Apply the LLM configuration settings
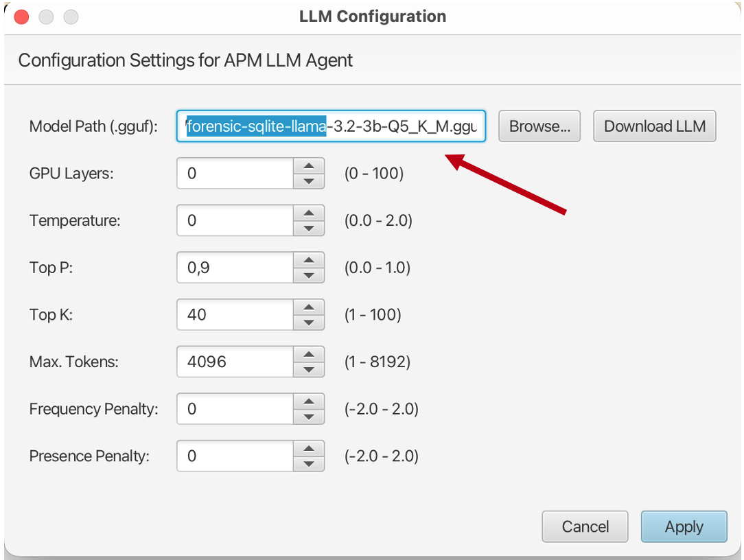Screen dimensions: 744x560 pos(684,526)
